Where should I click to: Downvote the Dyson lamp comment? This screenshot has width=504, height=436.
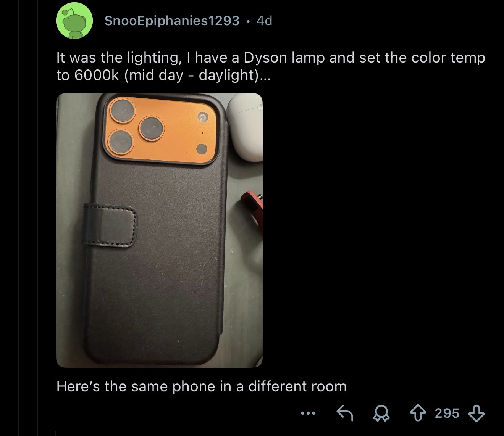(476, 413)
